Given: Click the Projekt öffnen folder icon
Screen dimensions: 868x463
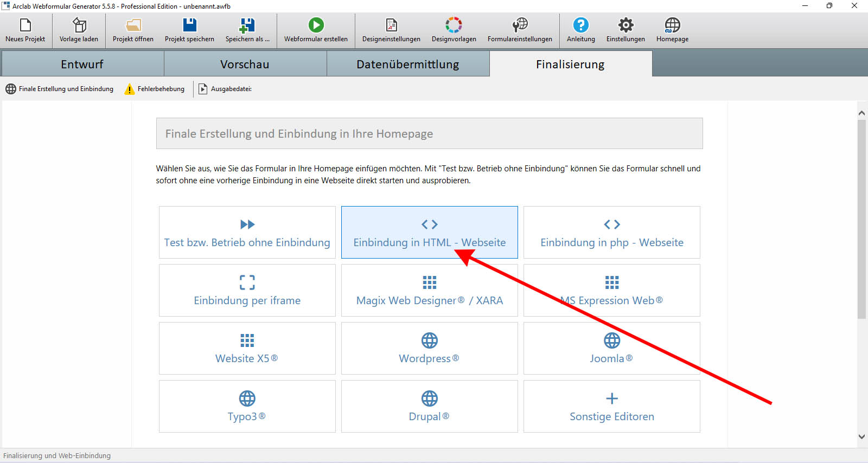Looking at the screenshot, I should (x=133, y=25).
